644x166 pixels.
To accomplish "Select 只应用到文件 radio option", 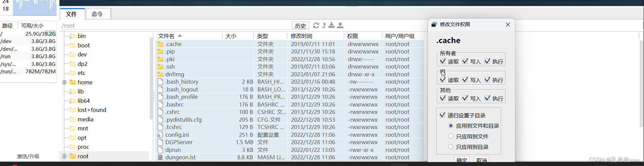I will 451,136.
